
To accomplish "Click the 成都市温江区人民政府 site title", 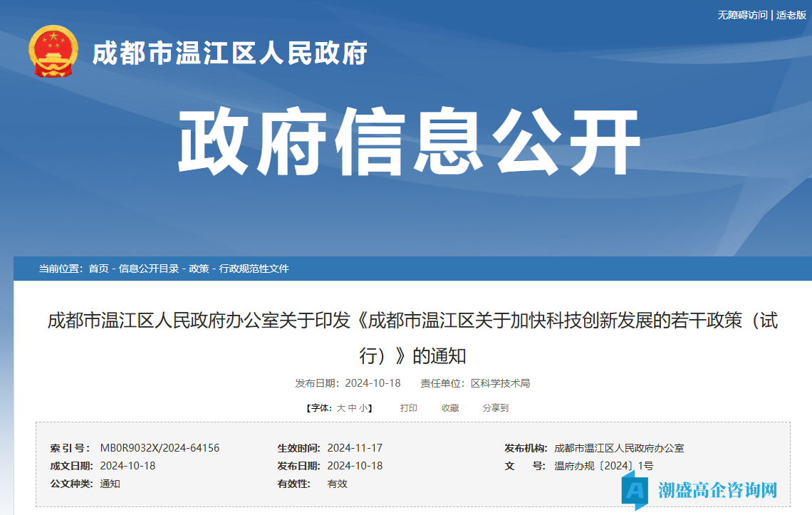I will click(229, 53).
